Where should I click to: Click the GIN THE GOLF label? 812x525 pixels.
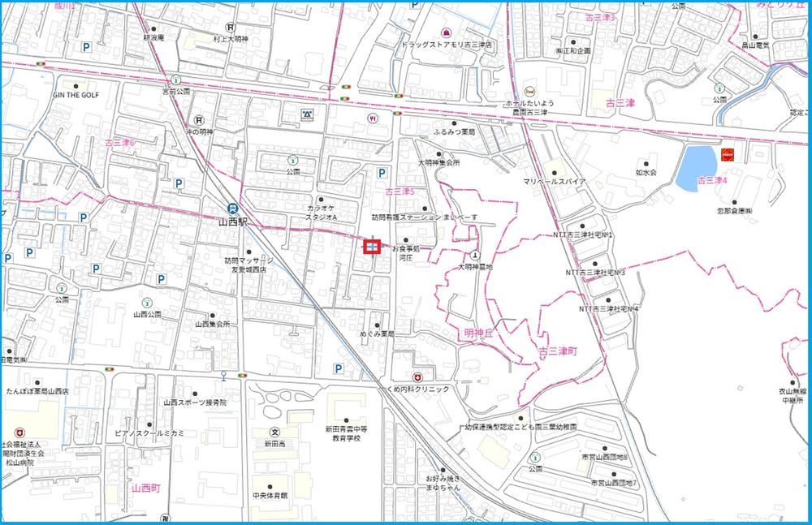pyautogui.click(x=76, y=95)
